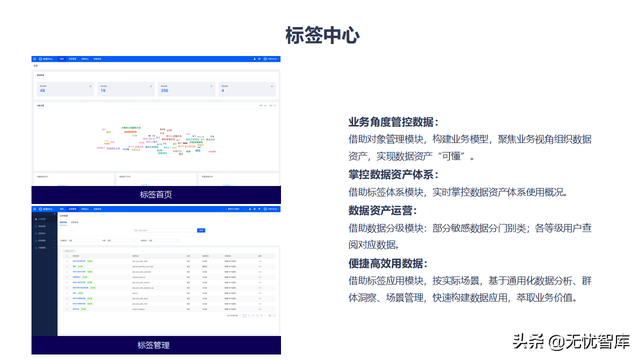Click the hamburger menu icon in the 标签首页 screenshot
Screen dimensions: 640x360
pos(35,59)
